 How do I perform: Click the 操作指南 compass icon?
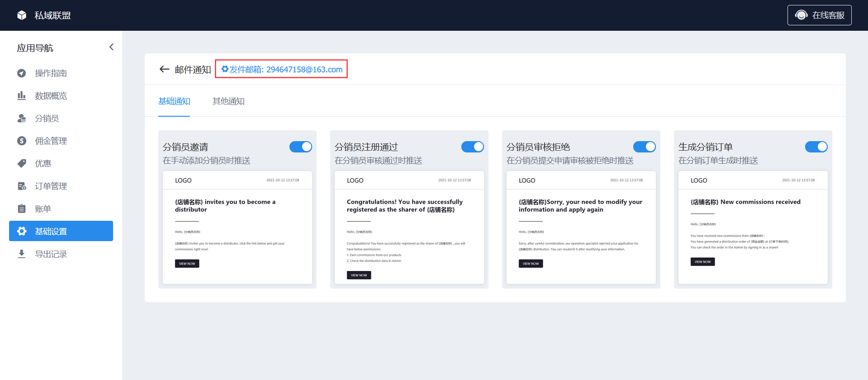(x=22, y=73)
